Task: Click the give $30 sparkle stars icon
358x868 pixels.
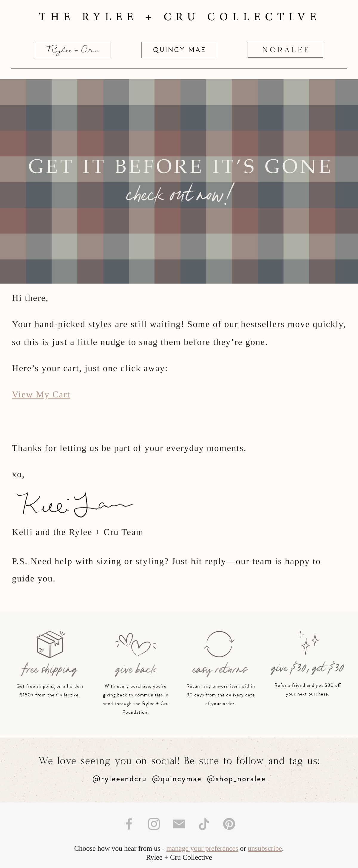Action: (307, 643)
